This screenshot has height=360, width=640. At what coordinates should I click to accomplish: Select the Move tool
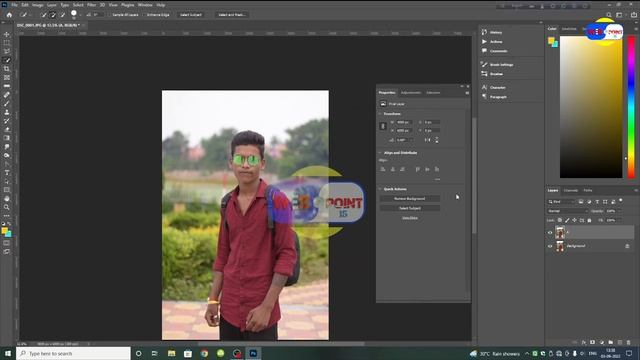(x=7, y=34)
